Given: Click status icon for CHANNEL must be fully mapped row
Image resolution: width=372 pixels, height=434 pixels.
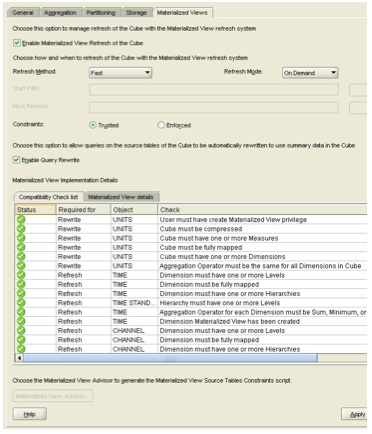Looking at the screenshot, I should [21, 340].
